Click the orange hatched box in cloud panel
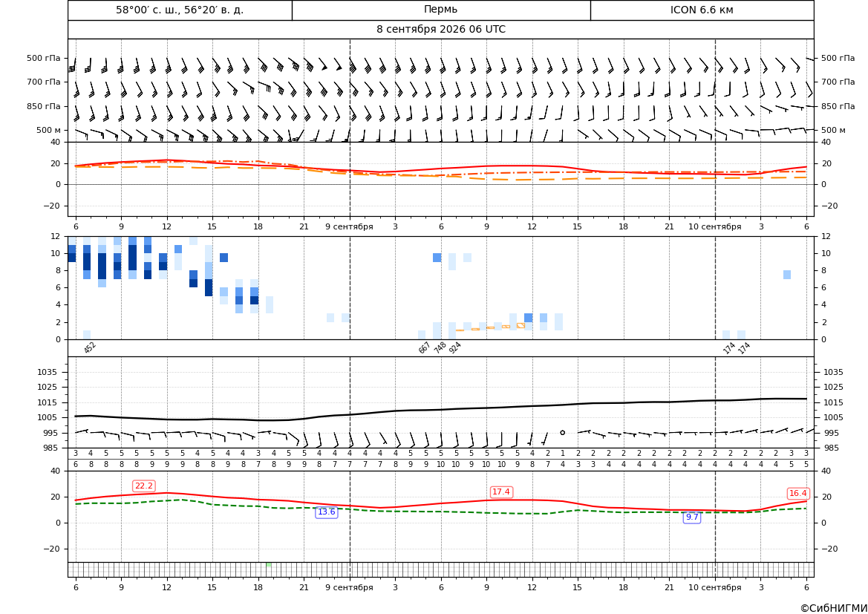Viewport: 868px width, 614px height. click(x=521, y=325)
